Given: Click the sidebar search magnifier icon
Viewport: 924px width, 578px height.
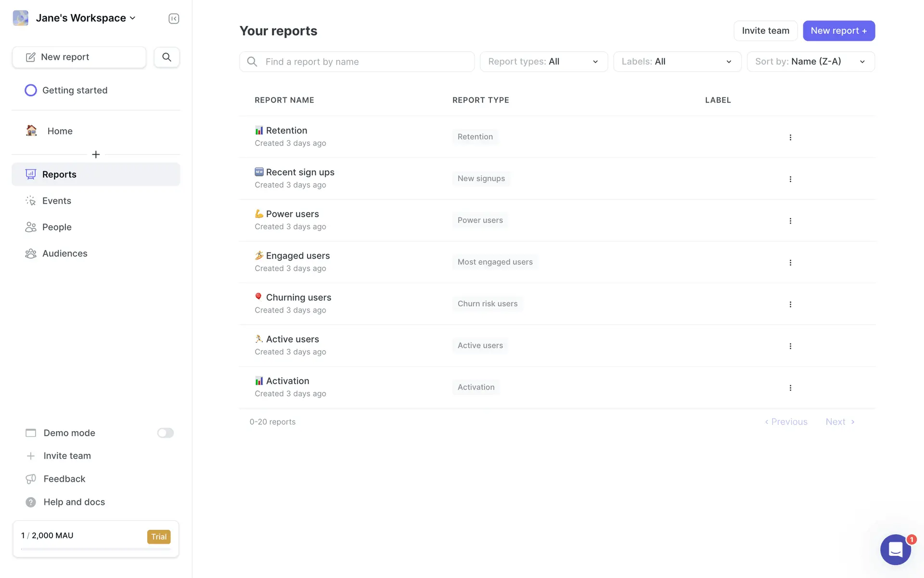Looking at the screenshot, I should click(x=167, y=57).
